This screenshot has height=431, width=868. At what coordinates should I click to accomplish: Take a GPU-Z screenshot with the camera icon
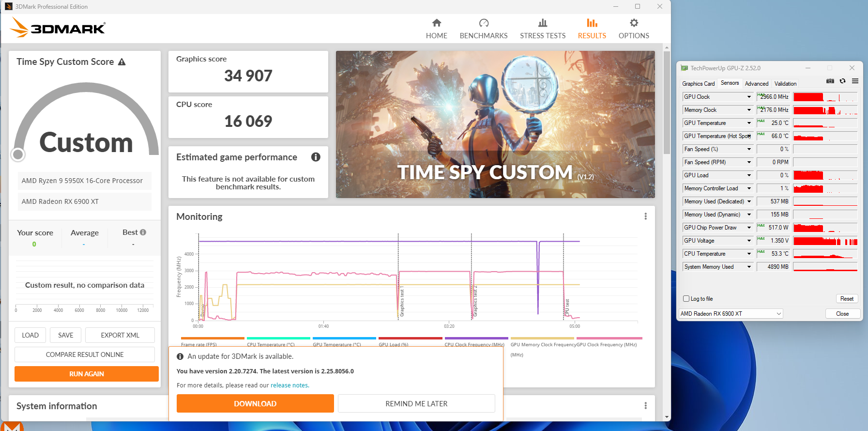(830, 81)
